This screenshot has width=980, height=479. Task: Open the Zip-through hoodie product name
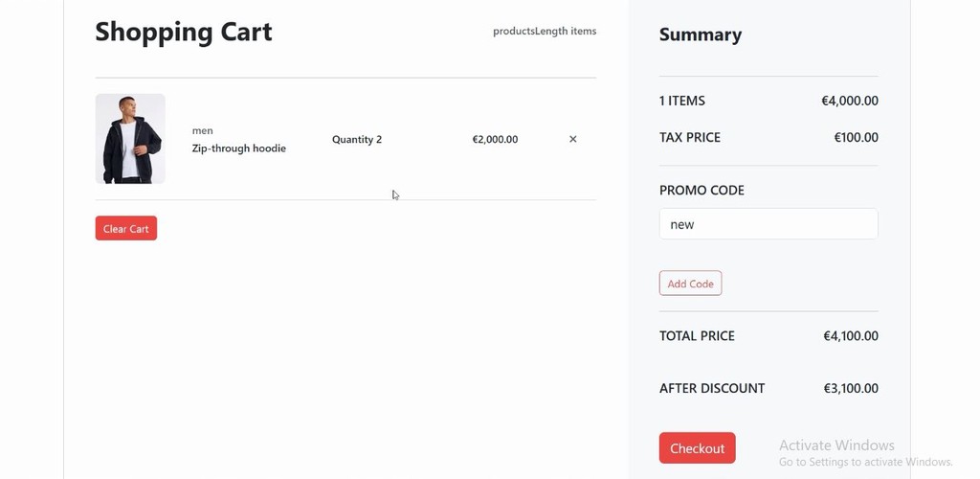click(239, 148)
